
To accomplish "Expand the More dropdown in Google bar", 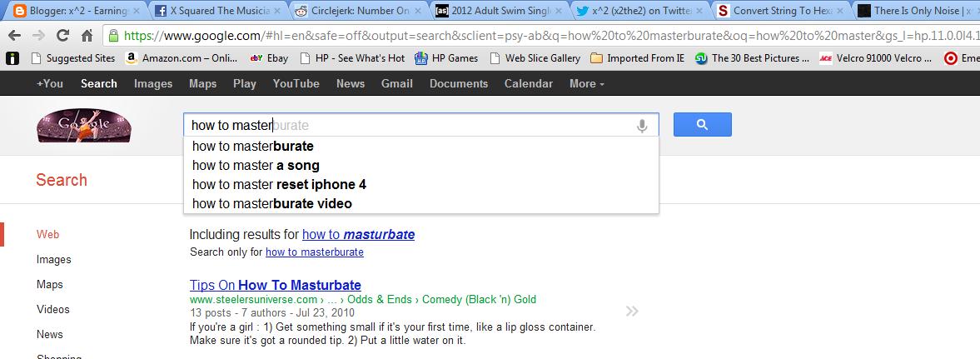I will coord(586,83).
